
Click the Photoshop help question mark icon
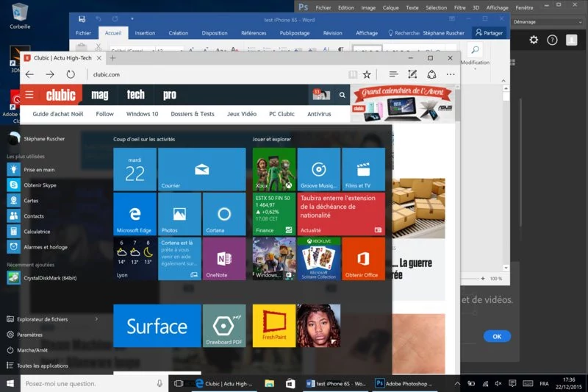tap(552, 40)
